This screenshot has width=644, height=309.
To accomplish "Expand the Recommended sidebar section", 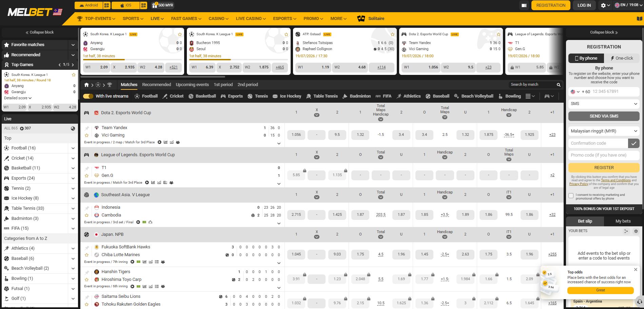I will [x=73, y=55].
